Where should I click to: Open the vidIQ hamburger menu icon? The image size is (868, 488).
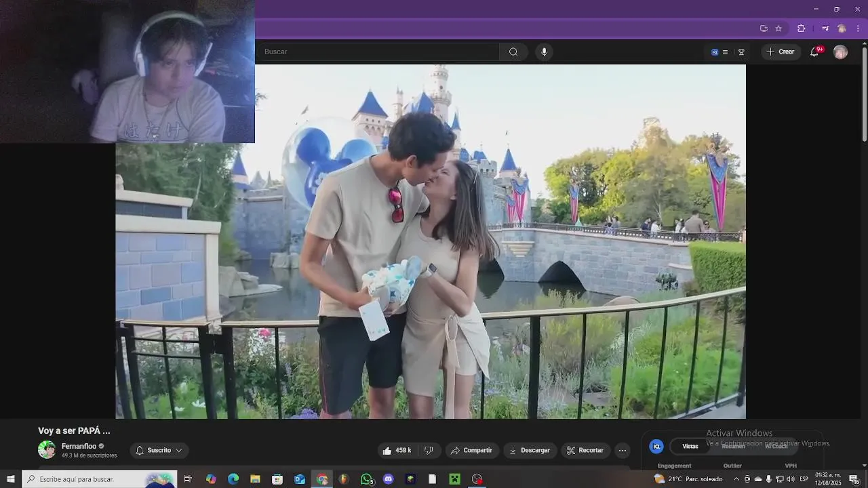coord(725,52)
